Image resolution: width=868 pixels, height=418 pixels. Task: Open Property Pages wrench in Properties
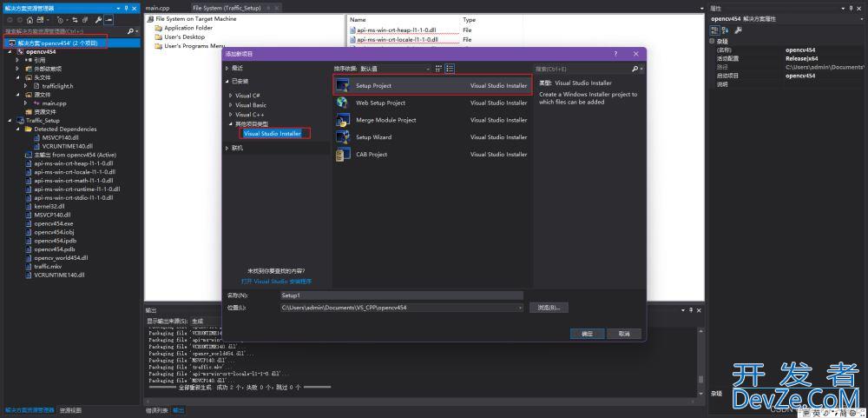click(738, 30)
